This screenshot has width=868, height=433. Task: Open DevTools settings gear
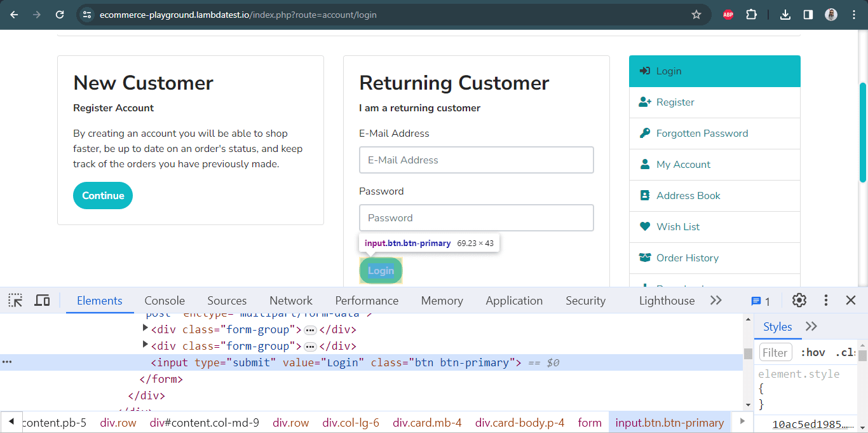pos(799,299)
